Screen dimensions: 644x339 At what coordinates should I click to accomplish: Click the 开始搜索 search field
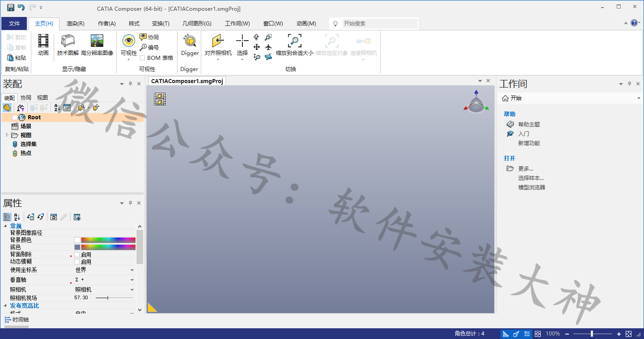pyautogui.click(x=380, y=23)
